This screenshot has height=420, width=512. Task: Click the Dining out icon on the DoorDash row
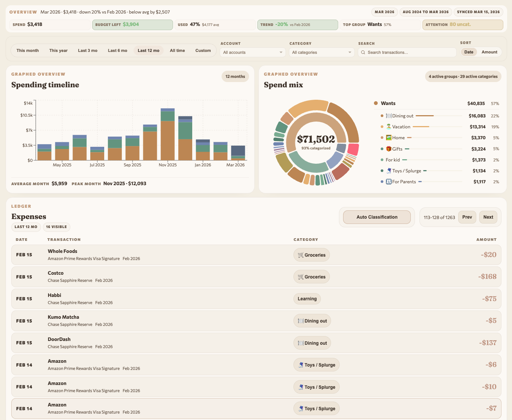tap(301, 342)
